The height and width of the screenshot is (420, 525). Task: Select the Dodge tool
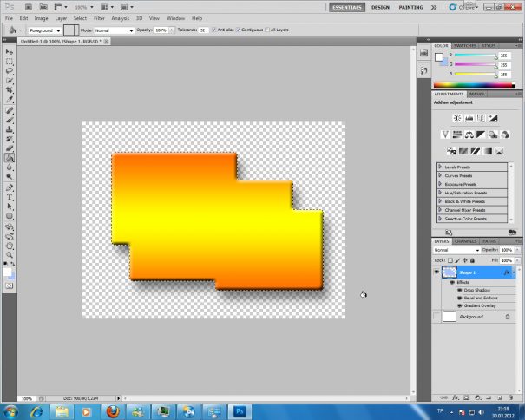pos(10,176)
